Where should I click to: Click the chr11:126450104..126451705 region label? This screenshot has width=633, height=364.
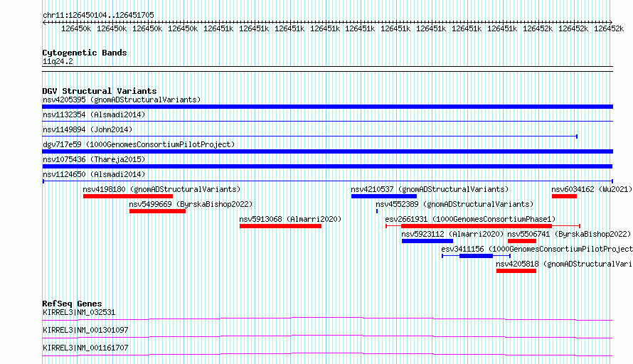98,15
